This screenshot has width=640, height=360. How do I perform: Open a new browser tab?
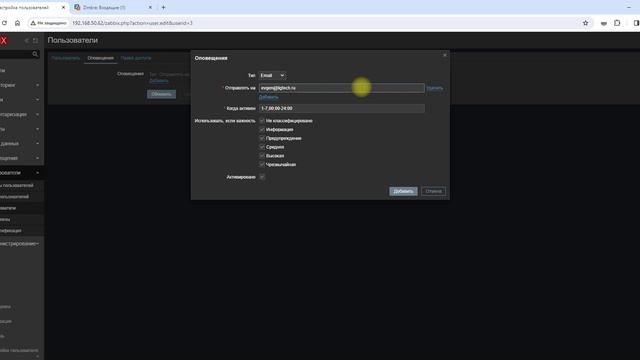tap(163, 7)
